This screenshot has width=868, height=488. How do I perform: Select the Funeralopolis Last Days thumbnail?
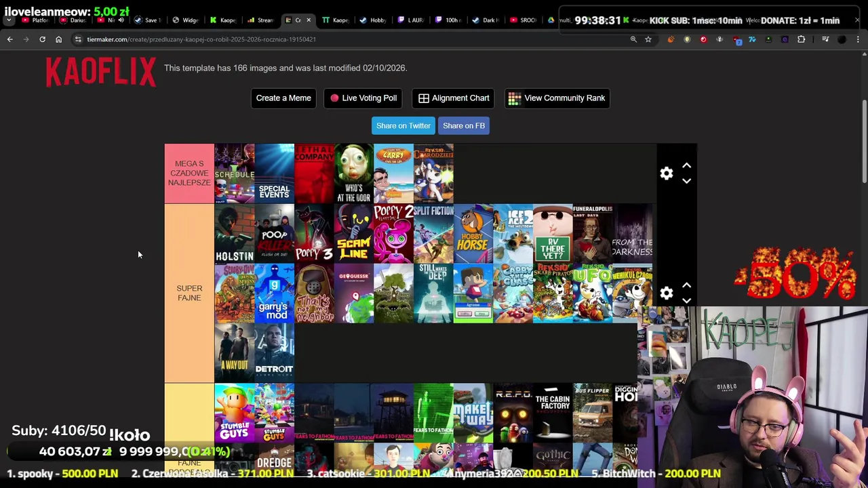593,234
